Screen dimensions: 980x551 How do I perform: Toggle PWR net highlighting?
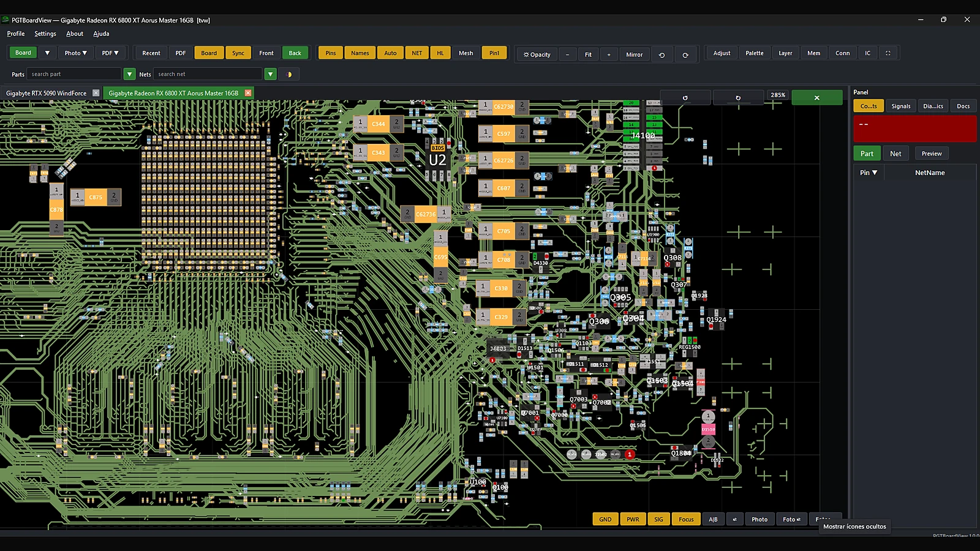pyautogui.click(x=633, y=519)
